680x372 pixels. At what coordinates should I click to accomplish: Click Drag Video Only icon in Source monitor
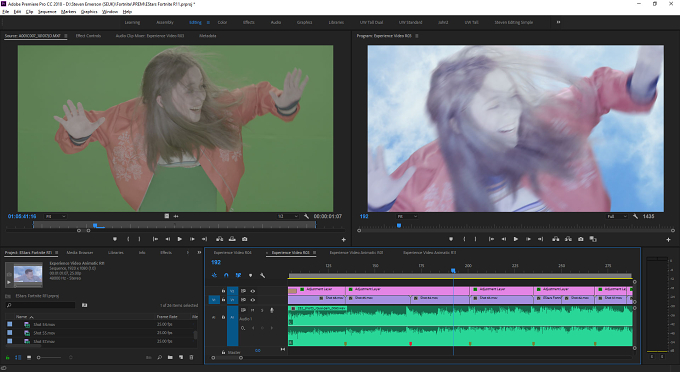[167, 216]
